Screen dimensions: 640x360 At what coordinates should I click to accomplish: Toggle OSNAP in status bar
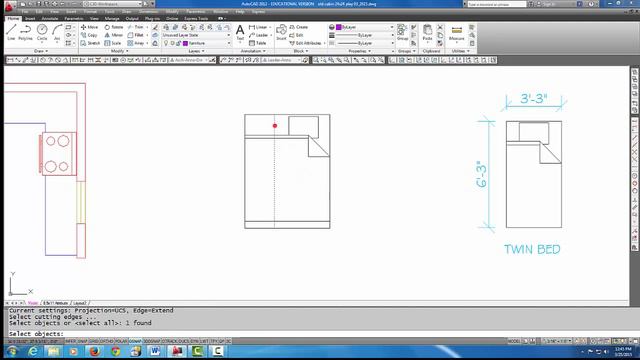(135, 341)
